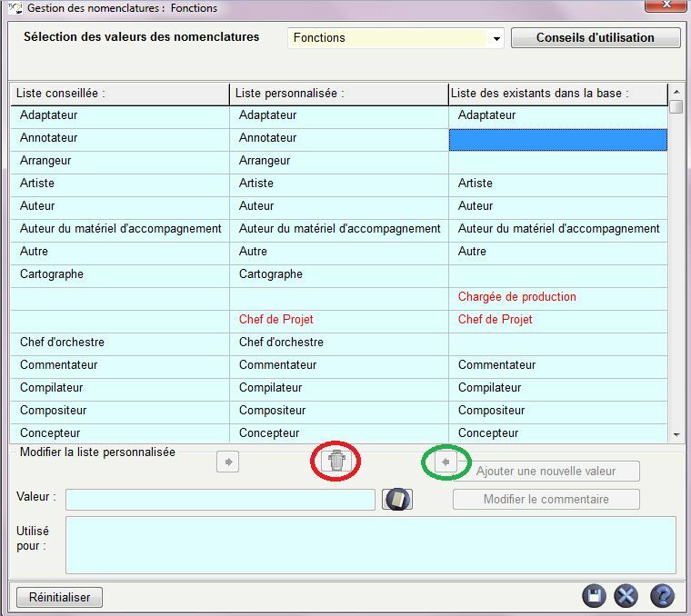Click the left arrow transfer icon
This screenshot has height=616, width=691.
446,462
